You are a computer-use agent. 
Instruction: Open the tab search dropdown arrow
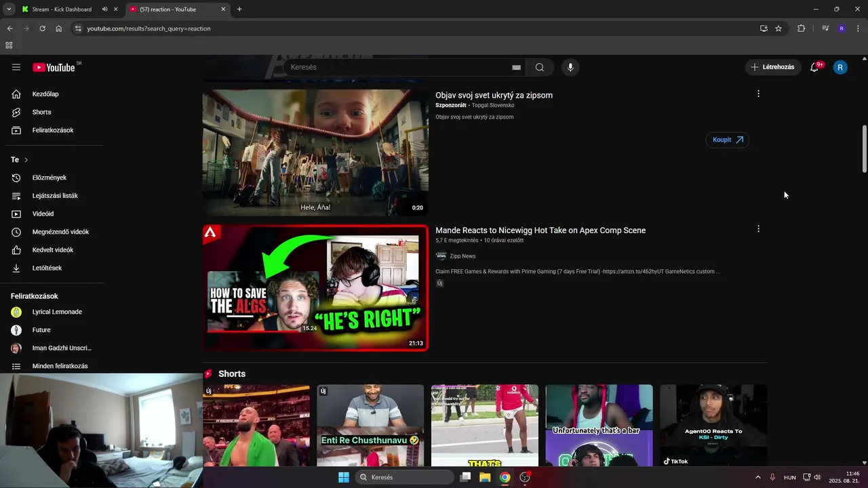click(x=9, y=9)
